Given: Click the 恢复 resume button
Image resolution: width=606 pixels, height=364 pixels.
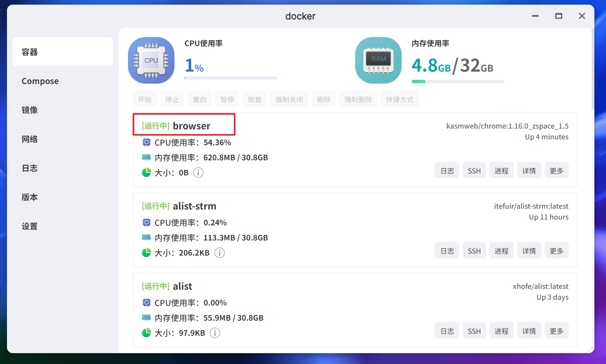Looking at the screenshot, I should 255,100.
